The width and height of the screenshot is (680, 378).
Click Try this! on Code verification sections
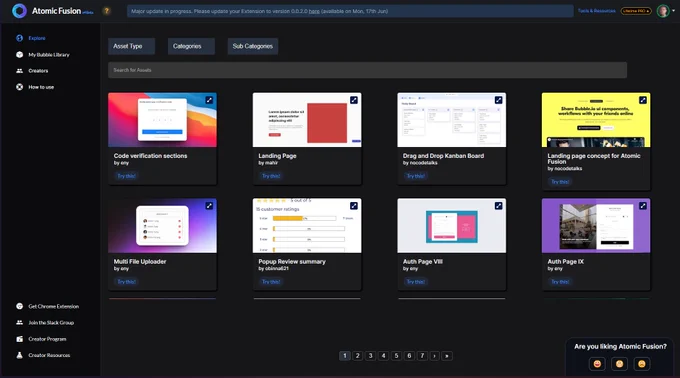pyautogui.click(x=126, y=176)
